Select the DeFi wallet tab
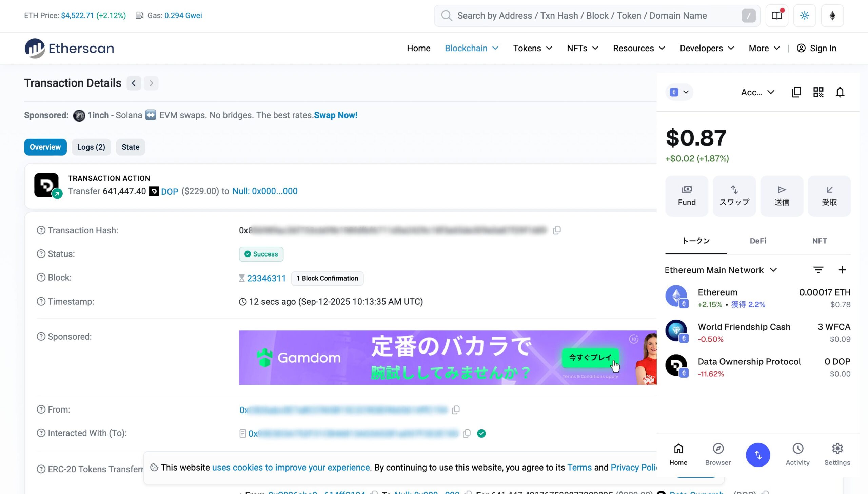The image size is (868, 494). 758,241
